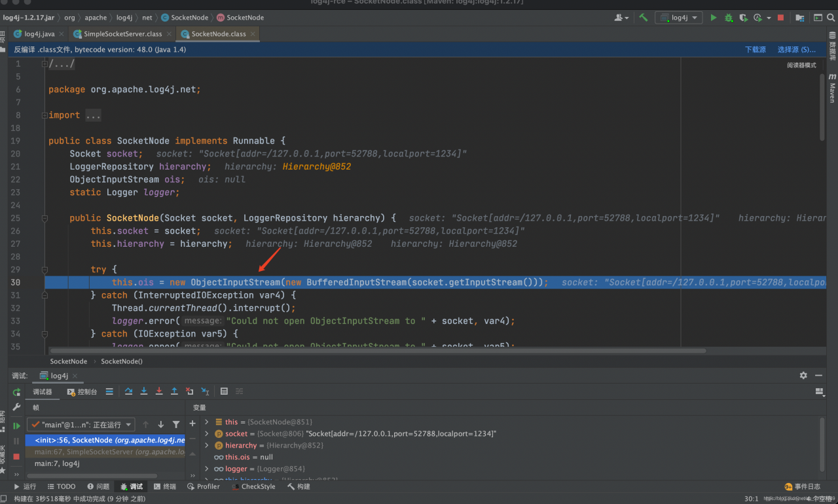Viewport: 838px width, 504px height.
Task: Open the Profiler tool window
Action: 203,486
